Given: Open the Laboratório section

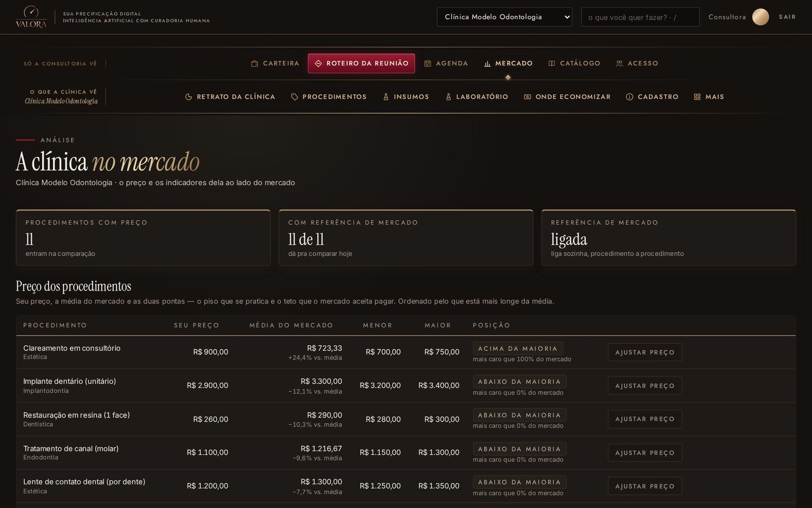Looking at the screenshot, I should coord(477,97).
